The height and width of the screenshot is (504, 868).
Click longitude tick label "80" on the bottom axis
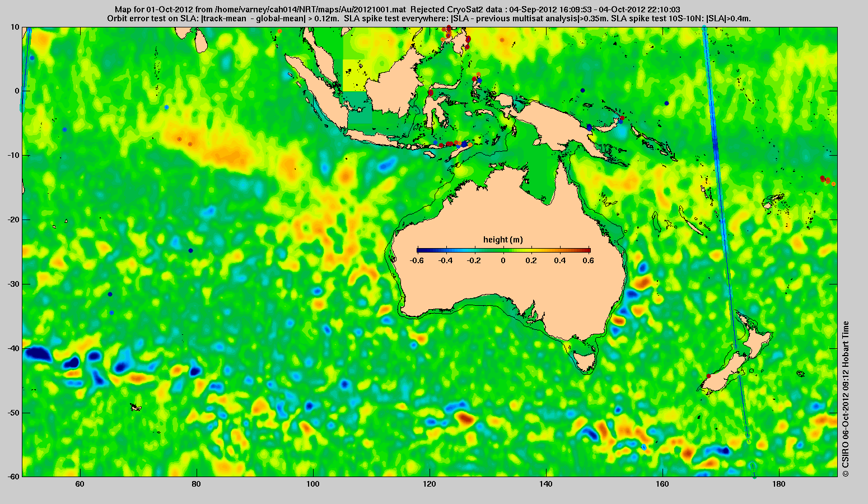click(197, 483)
